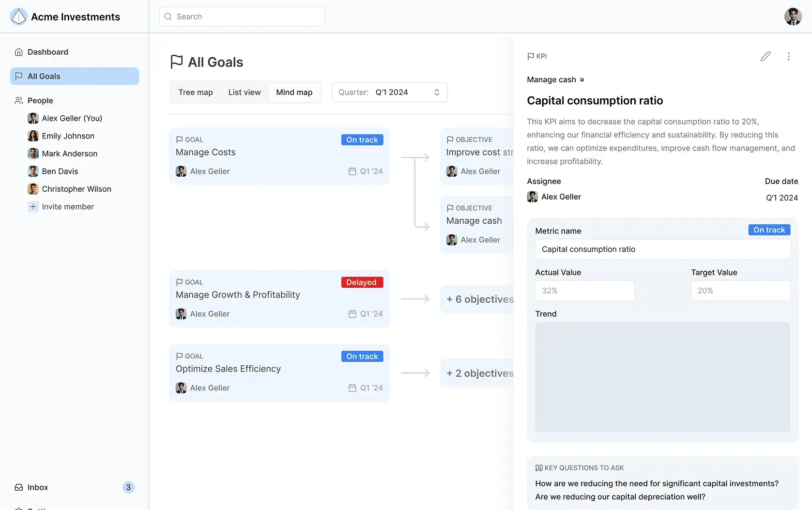Click the flag icon next to All Goals heading
This screenshot has height=510, width=812.
(177, 62)
